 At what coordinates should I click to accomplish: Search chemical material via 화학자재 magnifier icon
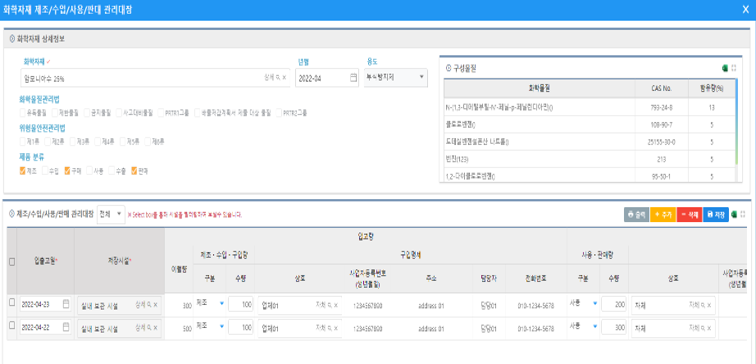tap(279, 78)
